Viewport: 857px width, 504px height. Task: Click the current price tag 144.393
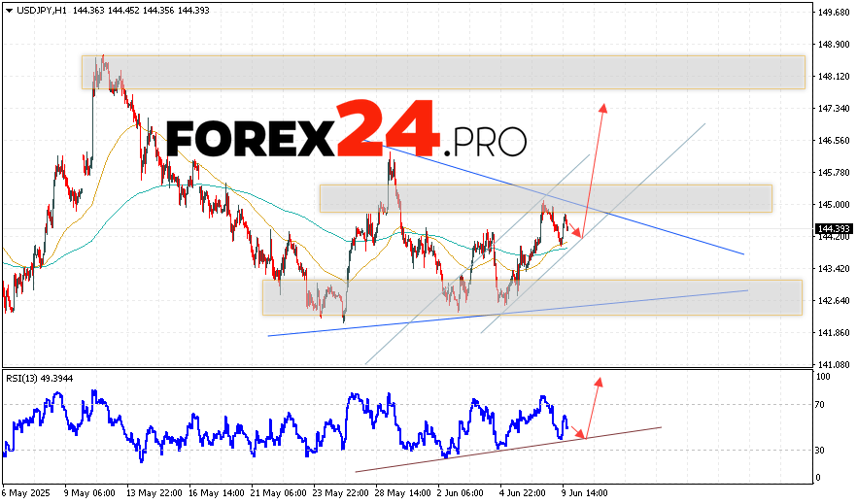(833, 229)
